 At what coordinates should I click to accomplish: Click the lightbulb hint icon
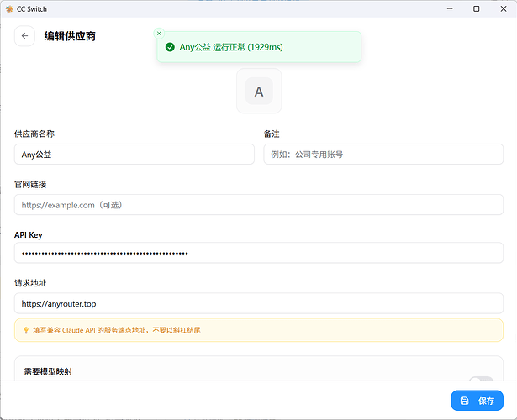26,330
